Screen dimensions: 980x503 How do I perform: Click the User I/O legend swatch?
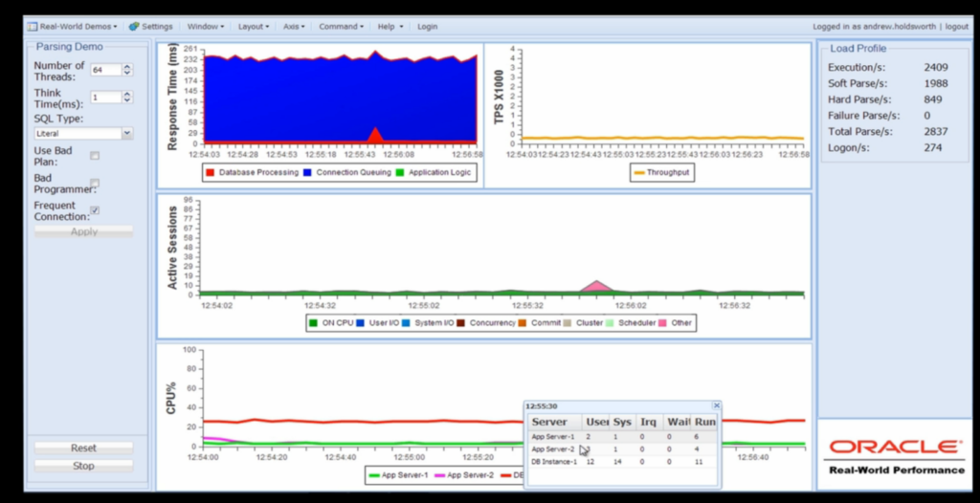[361, 323]
